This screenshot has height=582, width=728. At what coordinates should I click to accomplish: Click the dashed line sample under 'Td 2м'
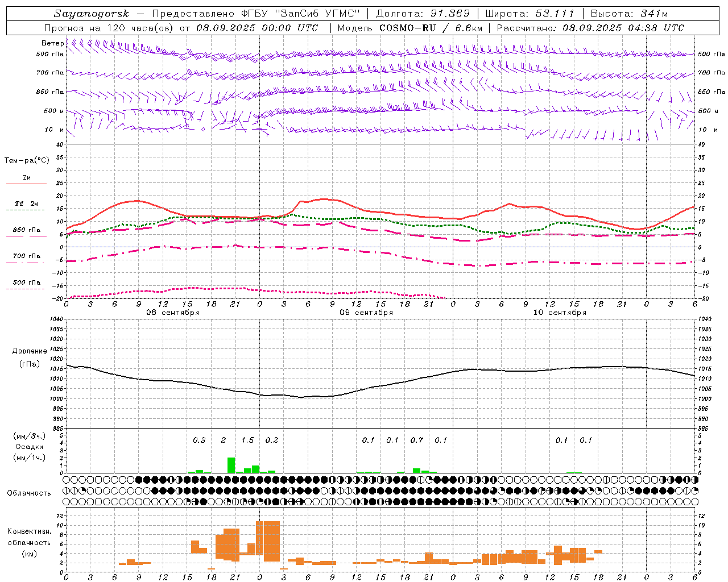point(27,210)
